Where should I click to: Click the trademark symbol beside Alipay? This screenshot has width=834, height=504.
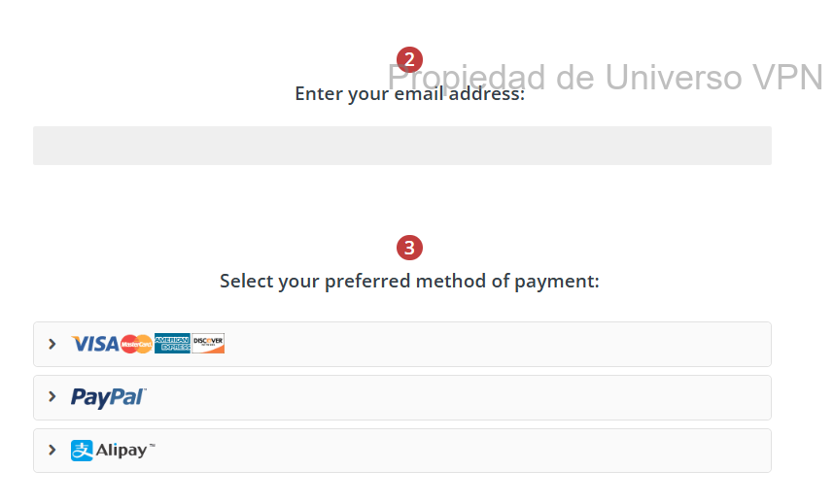click(152, 446)
